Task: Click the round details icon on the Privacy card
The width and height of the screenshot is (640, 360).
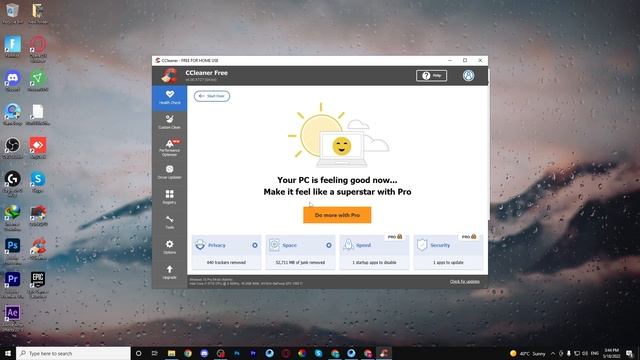Action: (255, 245)
